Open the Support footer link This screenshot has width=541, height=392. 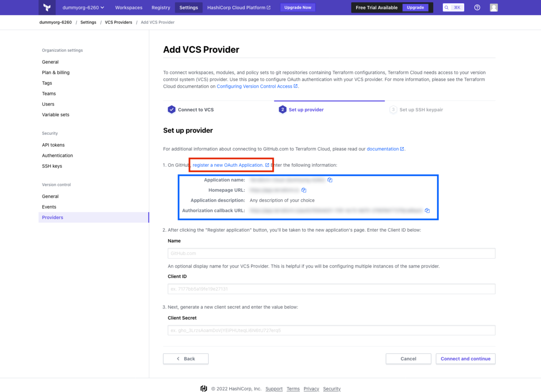tap(274, 389)
